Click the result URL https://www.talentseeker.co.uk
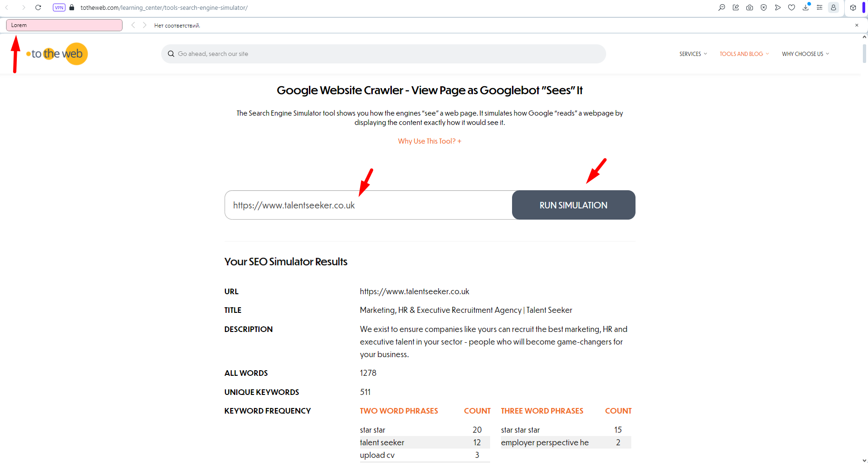 (414, 291)
